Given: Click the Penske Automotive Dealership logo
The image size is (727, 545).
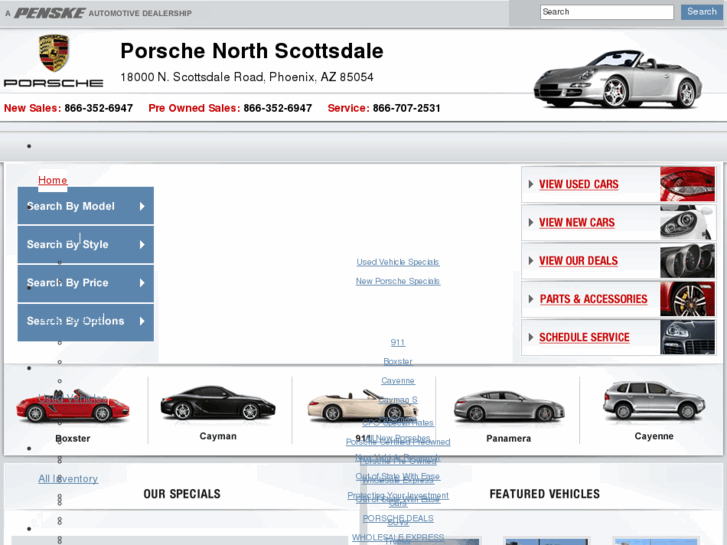Looking at the screenshot, I should pos(98,13).
